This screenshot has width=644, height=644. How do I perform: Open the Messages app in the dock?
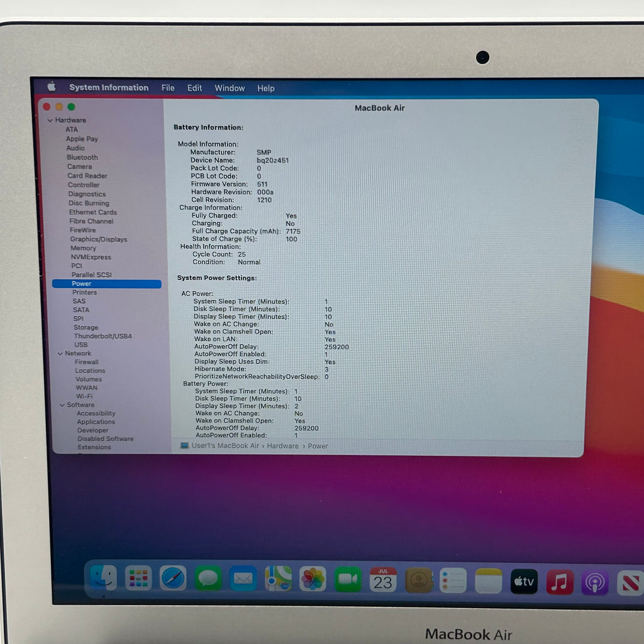point(208,579)
